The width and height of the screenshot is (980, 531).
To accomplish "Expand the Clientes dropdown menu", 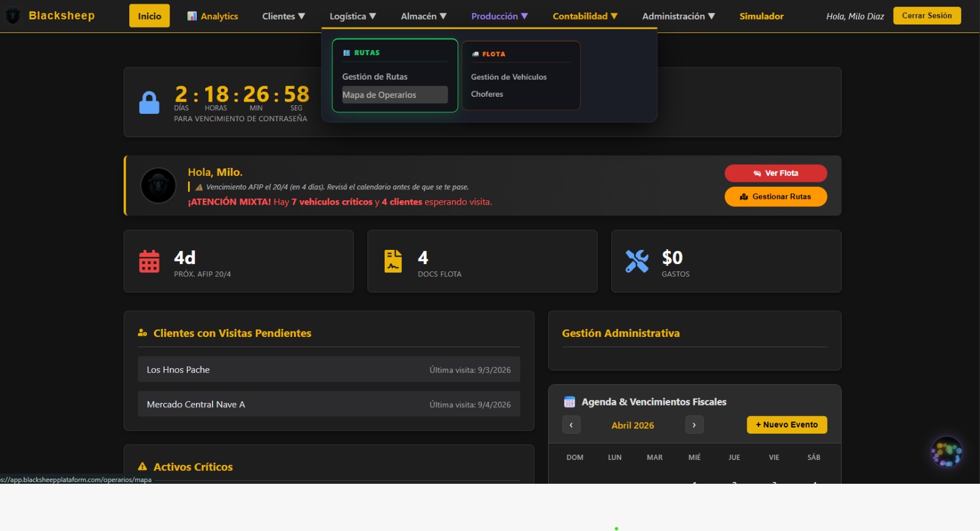I will [x=284, y=17].
